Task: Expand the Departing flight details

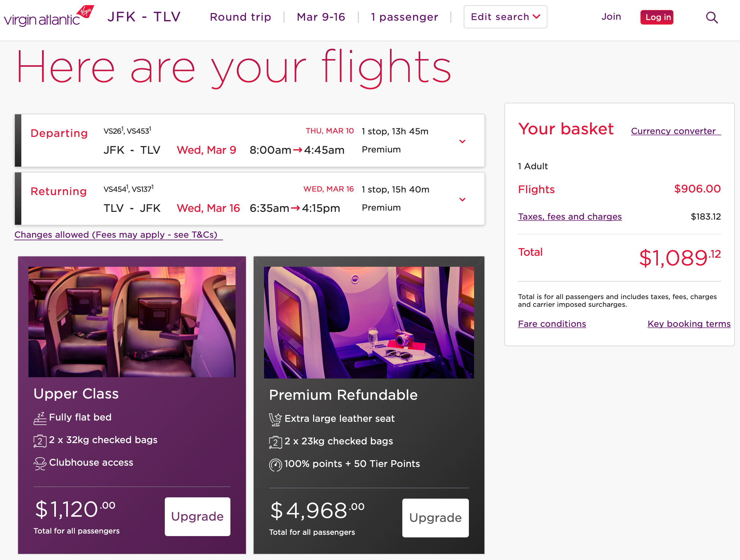Action: click(x=463, y=141)
